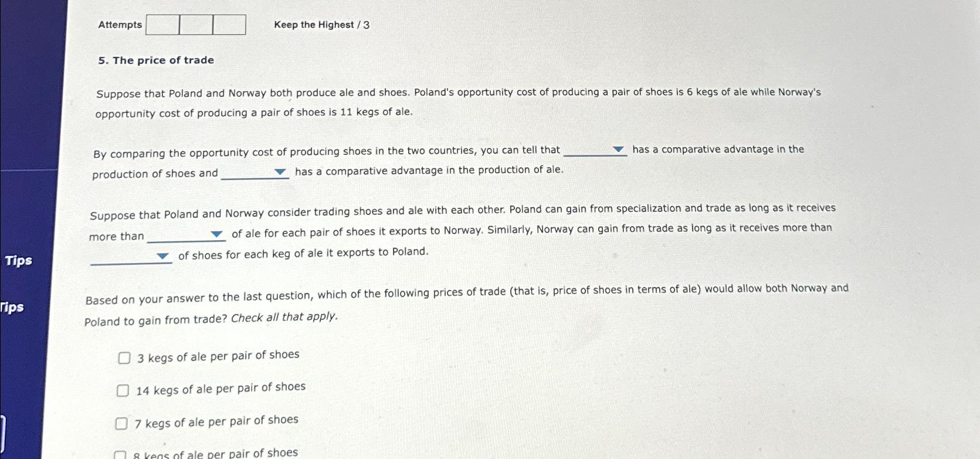Click the blue triangle icon after "more than"

coord(216,234)
